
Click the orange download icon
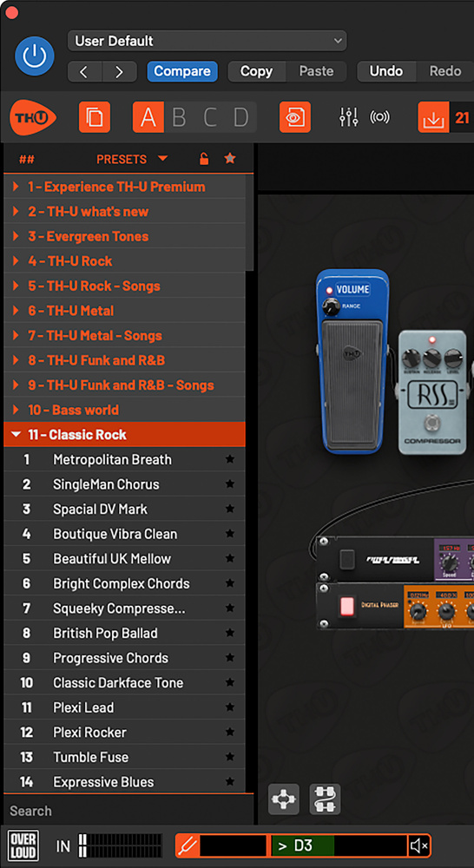[433, 117]
